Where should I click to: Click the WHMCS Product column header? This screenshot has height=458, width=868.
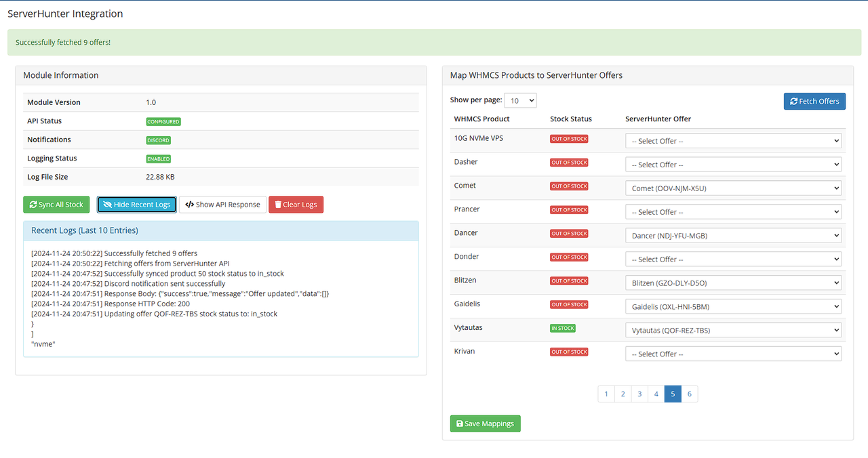(481, 119)
